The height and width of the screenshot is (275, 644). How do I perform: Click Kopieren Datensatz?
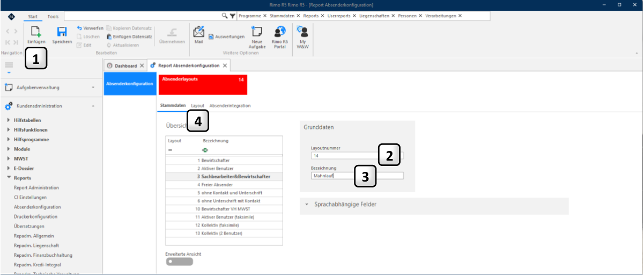click(x=129, y=28)
